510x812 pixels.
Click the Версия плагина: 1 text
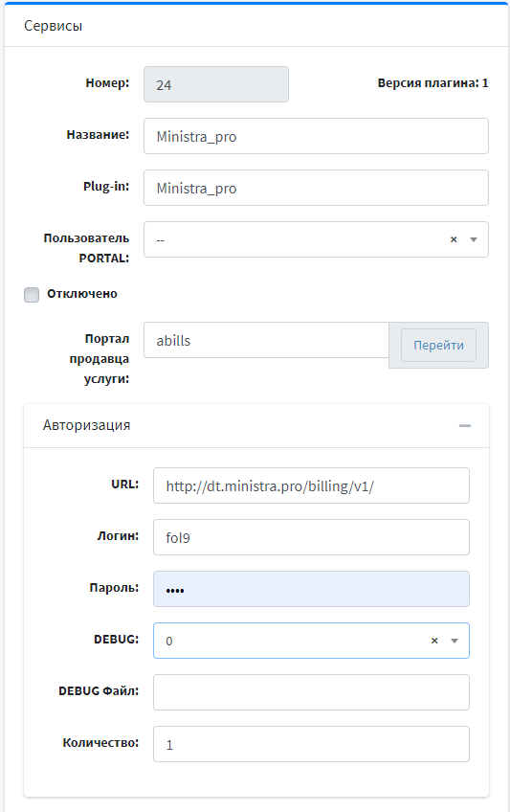point(432,83)
